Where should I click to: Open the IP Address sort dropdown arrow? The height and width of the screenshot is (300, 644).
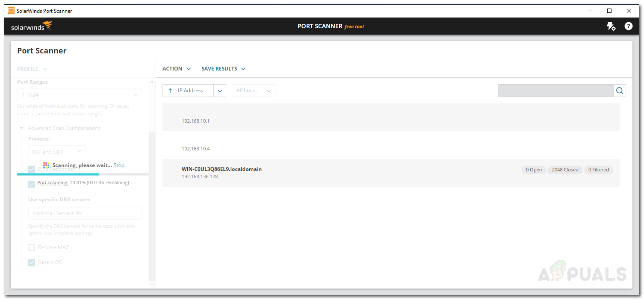pyautogui.click(x=220, y=91)
